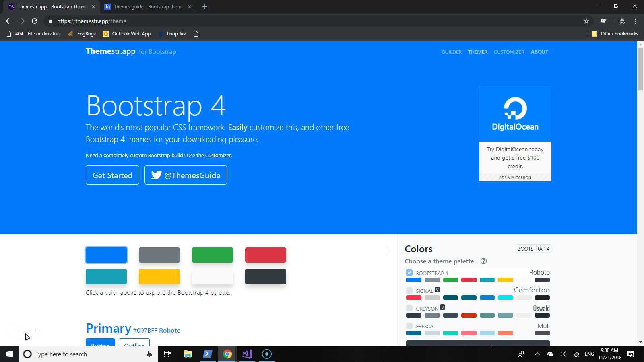Click the Twitter bird icon on @ThemesGuide button

(x=156, y=175)
